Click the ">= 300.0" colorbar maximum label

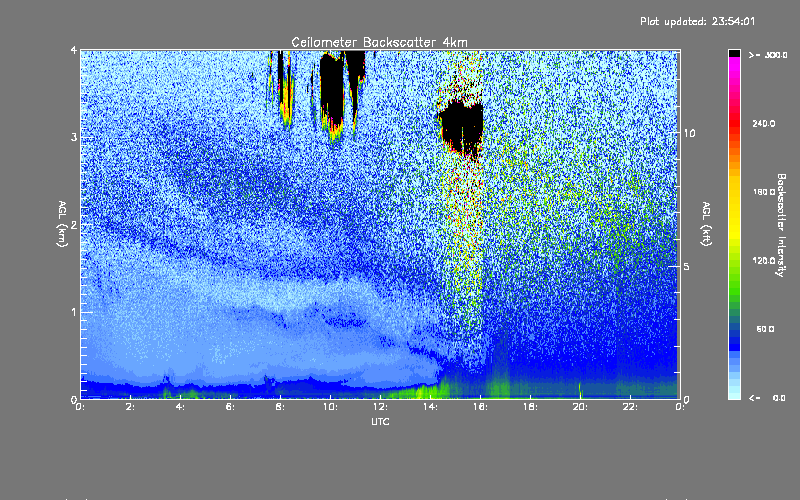[x=768, y=55]
